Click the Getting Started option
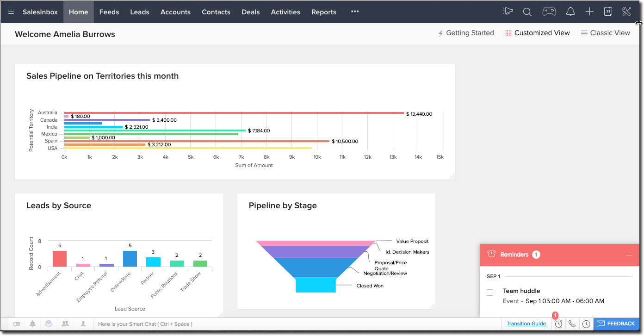Screen dimensions: 644x336 pyautogui.click(x=465, y=33)
